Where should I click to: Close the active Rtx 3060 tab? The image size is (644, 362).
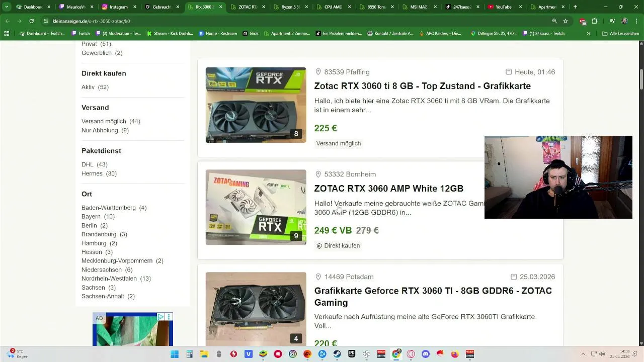tap(220, 7)
